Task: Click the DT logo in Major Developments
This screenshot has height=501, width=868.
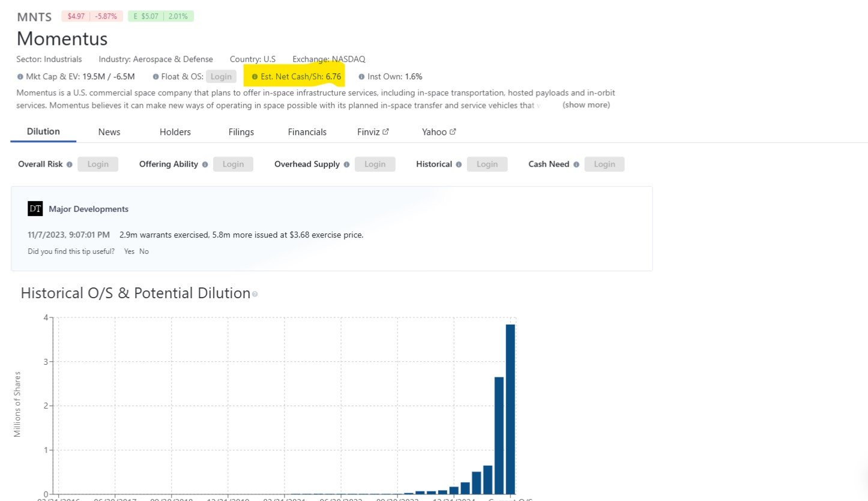Action: (35, 209)
